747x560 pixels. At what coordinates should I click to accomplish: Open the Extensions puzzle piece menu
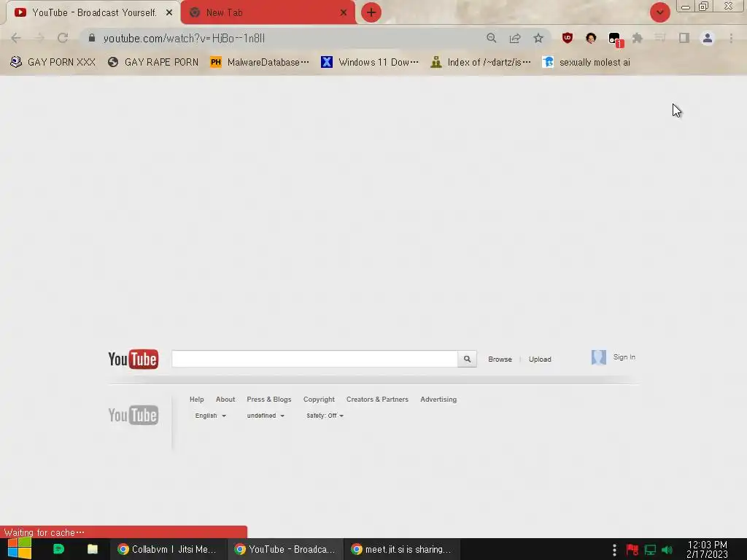(x=638, y=38)
